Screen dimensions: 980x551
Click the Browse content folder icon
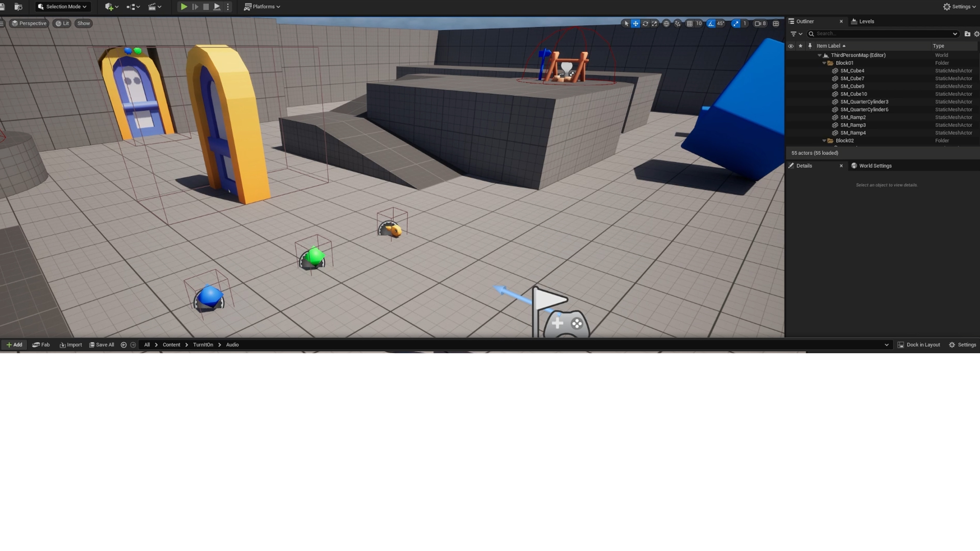pyautogui.click(x=18, y=7)
